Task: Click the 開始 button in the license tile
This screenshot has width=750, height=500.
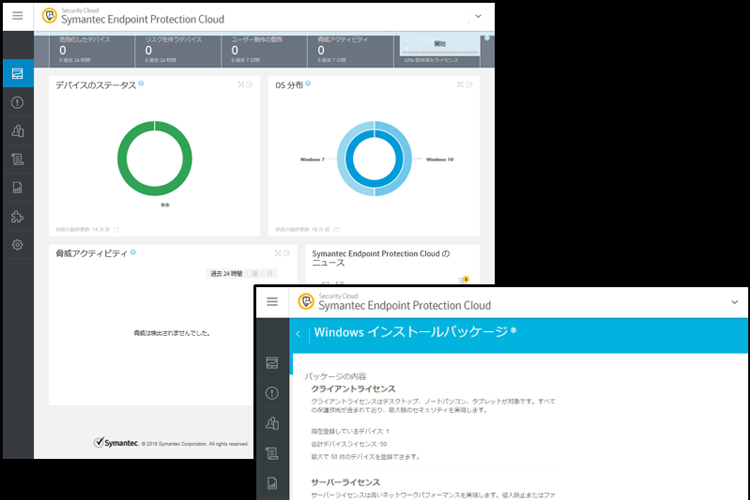Action: [440, 44]
